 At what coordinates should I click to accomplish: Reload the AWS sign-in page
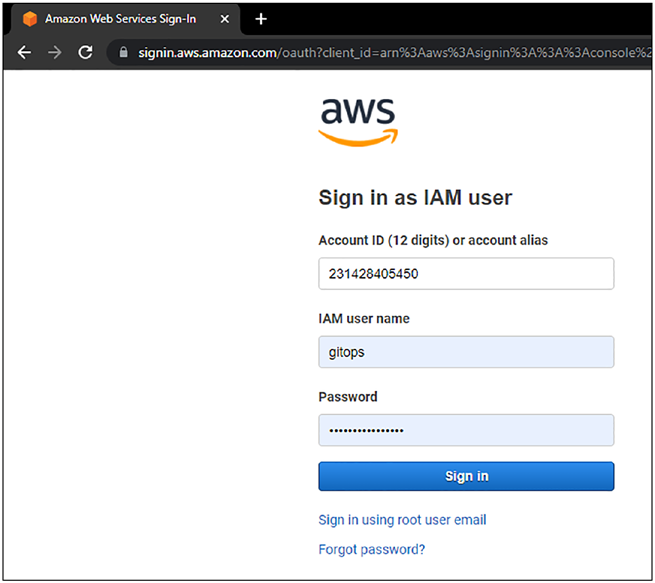point(86,52)
